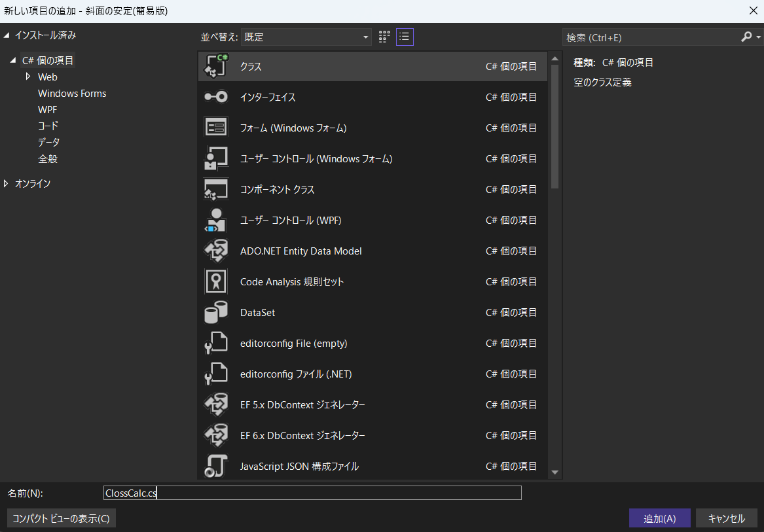This screenshot has height=532, width=764.
Task: Open the 並べ替え sort dropdown
Action: point(306,37)
